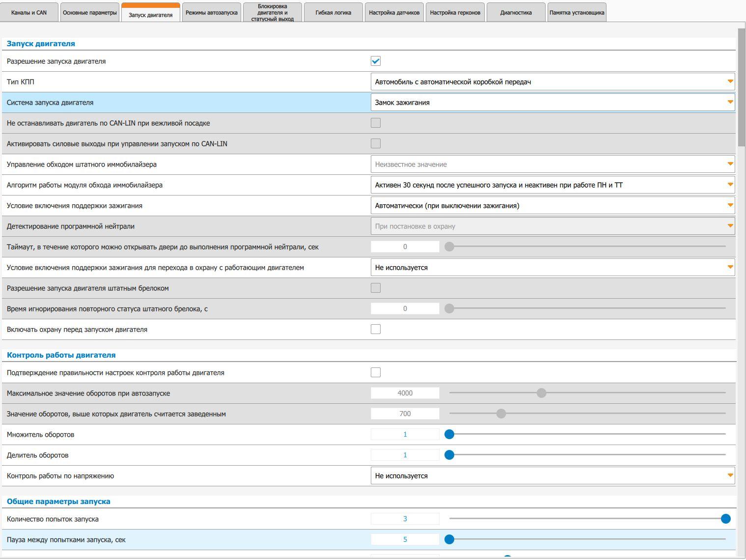Click Количество попыток запуска value field
746x560 pixels.
pyautogui.click(x=405, y=519)
